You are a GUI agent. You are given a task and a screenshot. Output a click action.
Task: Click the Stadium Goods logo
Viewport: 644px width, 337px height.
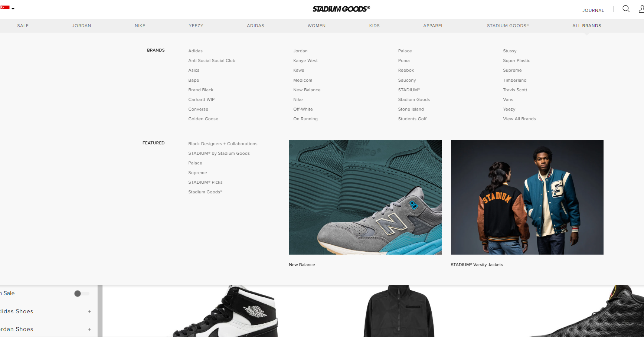tap(341, 9)
